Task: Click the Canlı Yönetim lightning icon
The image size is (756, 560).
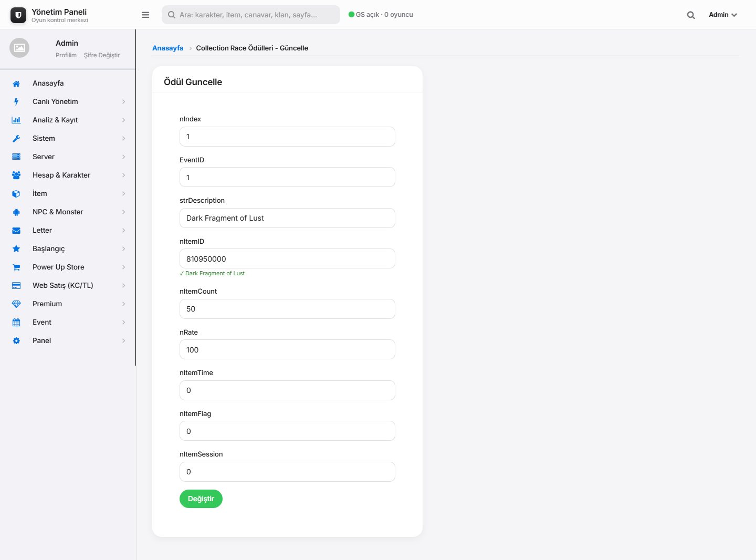Action: click(16, 102)
